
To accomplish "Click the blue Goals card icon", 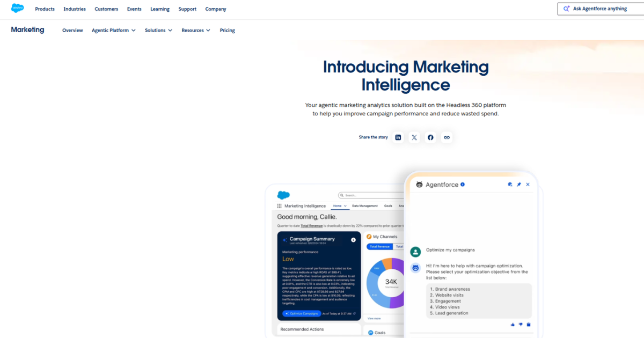I will 370,333.
